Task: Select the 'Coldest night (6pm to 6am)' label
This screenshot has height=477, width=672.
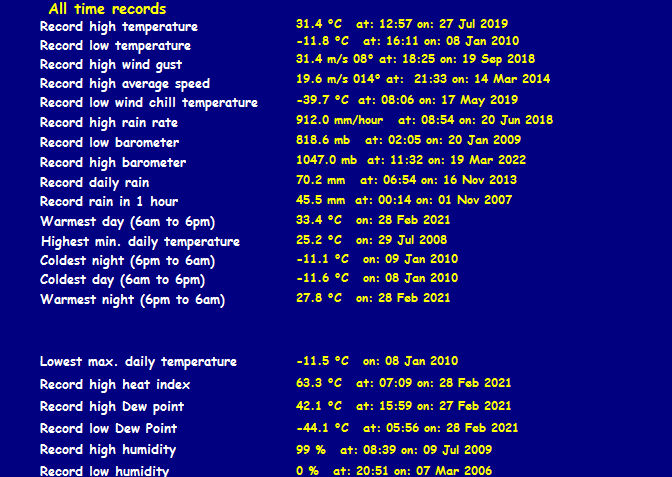Action: point(127,261)
